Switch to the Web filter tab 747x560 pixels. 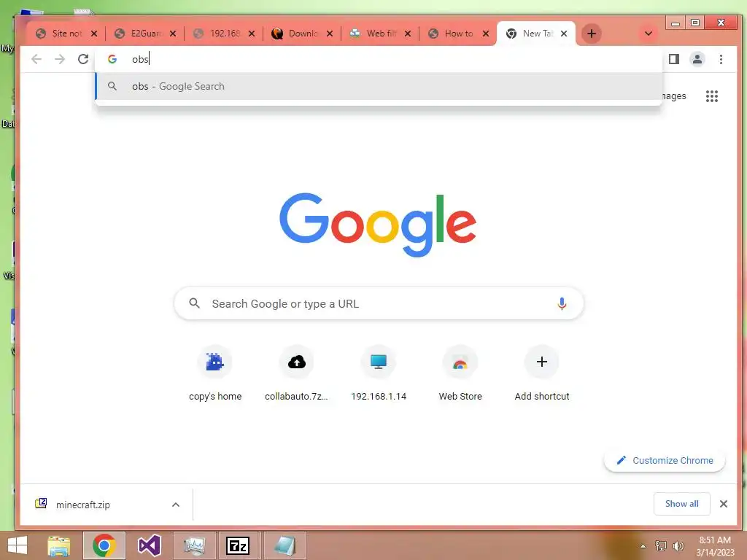[379, 34]
